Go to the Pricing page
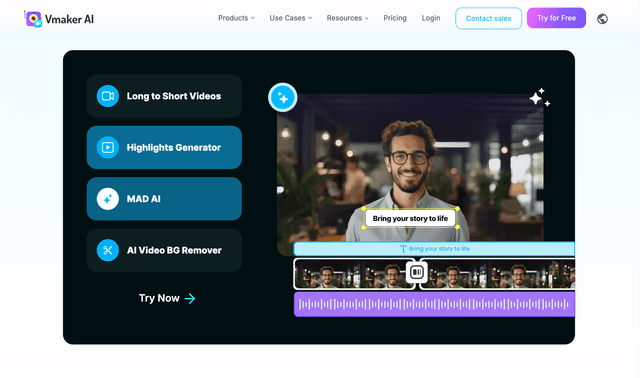 pyautogui.click(x=395, y=18)
